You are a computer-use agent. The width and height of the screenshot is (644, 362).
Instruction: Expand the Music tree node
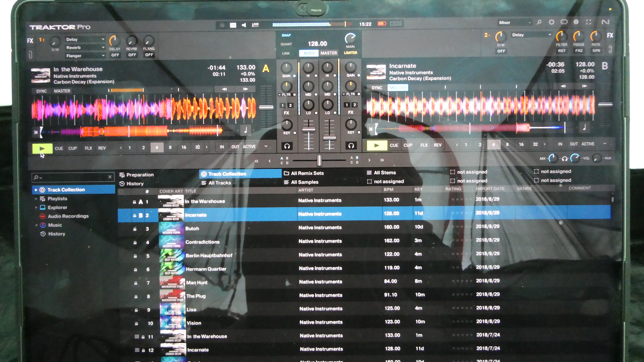[36, 225]
